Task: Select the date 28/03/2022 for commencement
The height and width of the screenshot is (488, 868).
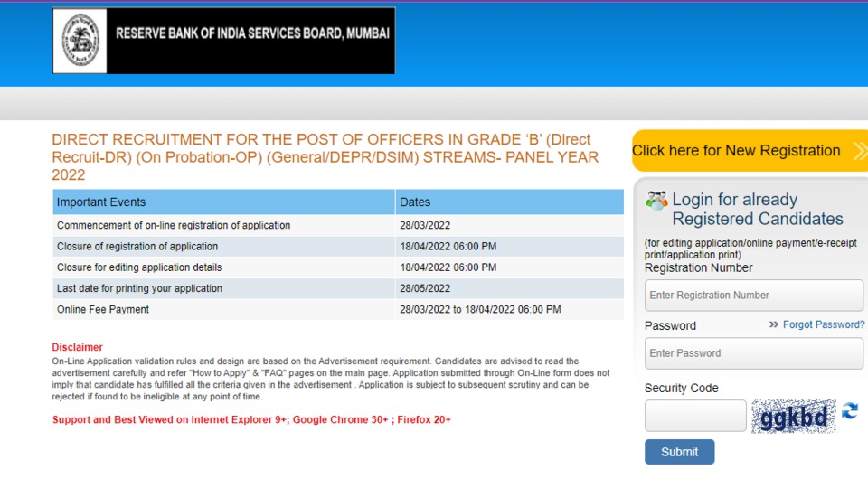Action: coord(425,225)
